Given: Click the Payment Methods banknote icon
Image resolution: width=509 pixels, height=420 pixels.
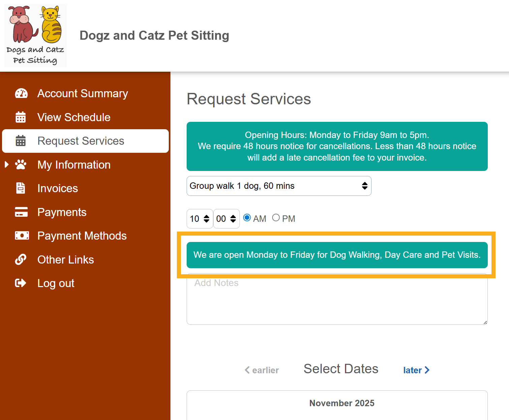Looking at the screenshot, I should coord(21,236).
